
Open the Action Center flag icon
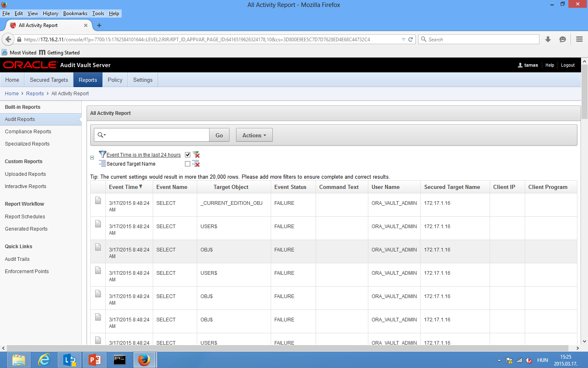509,360
